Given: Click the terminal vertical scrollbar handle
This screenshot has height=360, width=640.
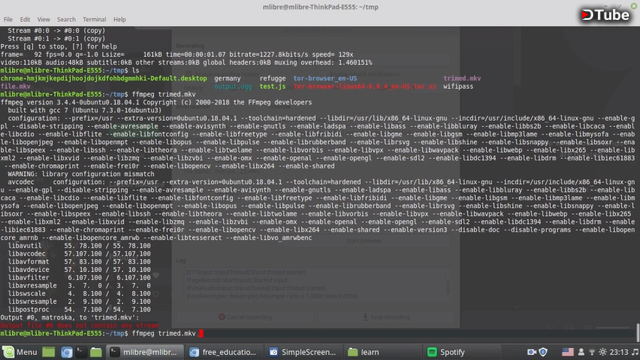Looking at the screenshot, I should pos(637,333).
